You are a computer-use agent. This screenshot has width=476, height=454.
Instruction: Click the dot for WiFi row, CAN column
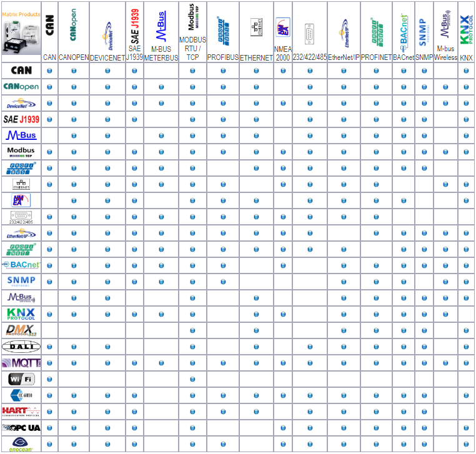[49, 379]
